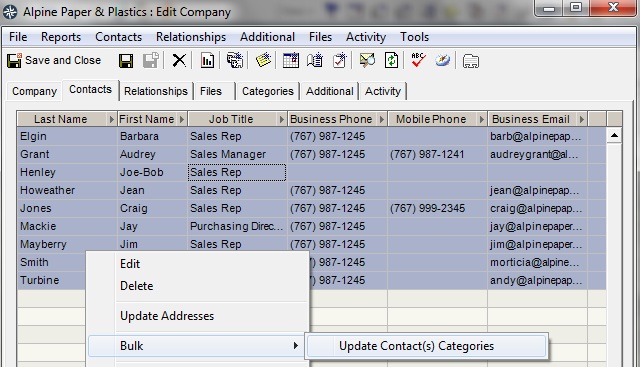Image resolution: width=640 pixels, height=367 pixels.
Task: Click the new contact cards icon
Action: tap(235, 61)
